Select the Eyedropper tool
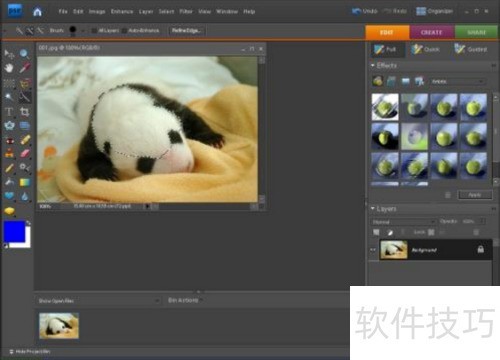Screen dimensions: 500x360 click(x=25, y=68)
